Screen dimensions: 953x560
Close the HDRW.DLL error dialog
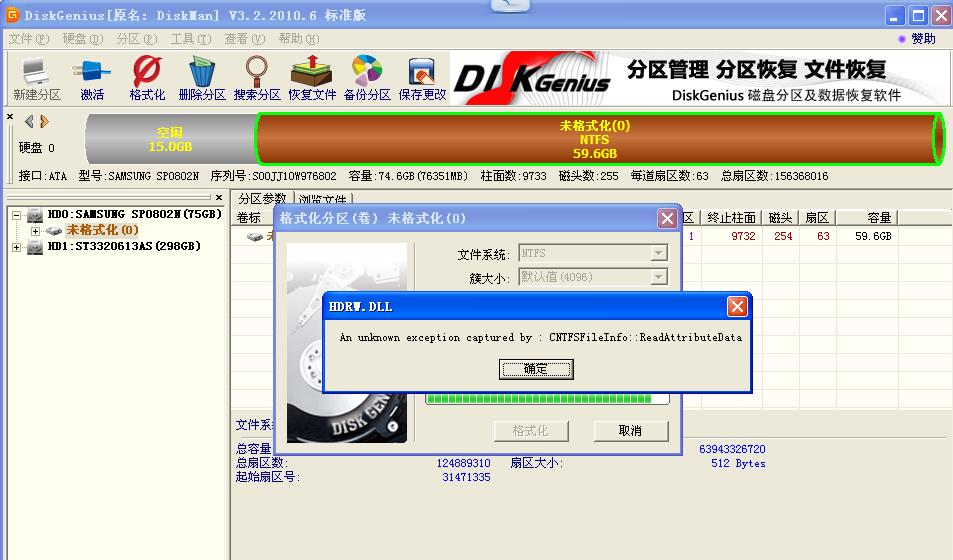coord(737,306)
